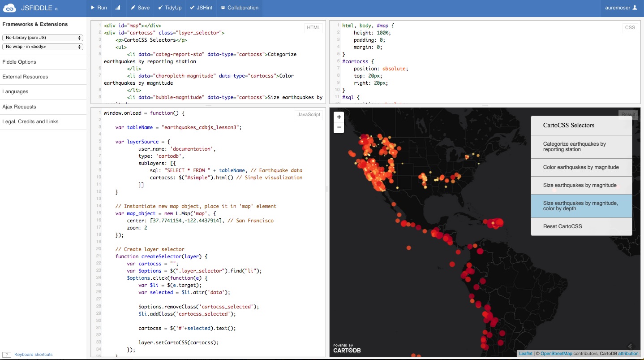
Task: Select Color earthquakes by magnitude option
Action: pos(581,167)
